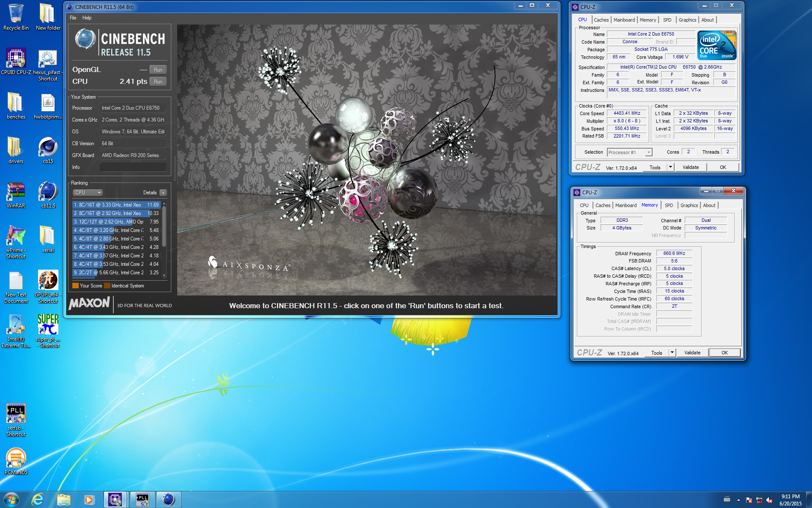Click the Info input field in Cinebench
The image size is (812, 508).
click(x=133, y=167)
